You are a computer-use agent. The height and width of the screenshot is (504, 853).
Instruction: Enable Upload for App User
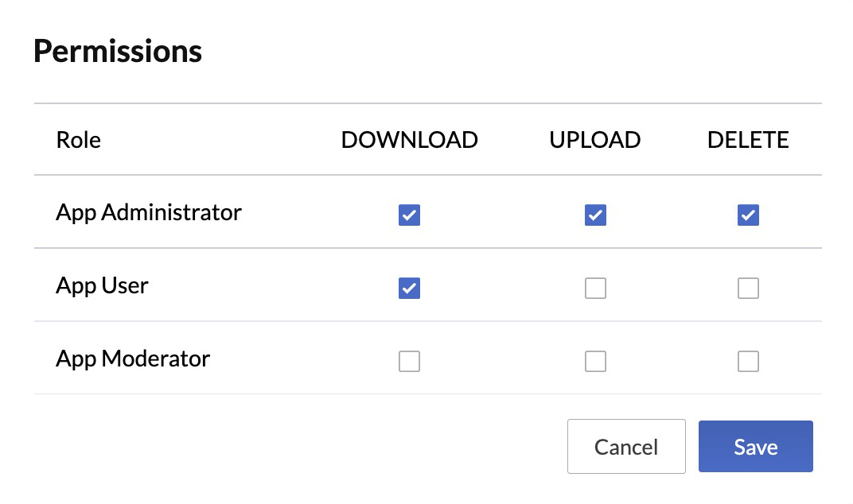(x=595, y=288)
